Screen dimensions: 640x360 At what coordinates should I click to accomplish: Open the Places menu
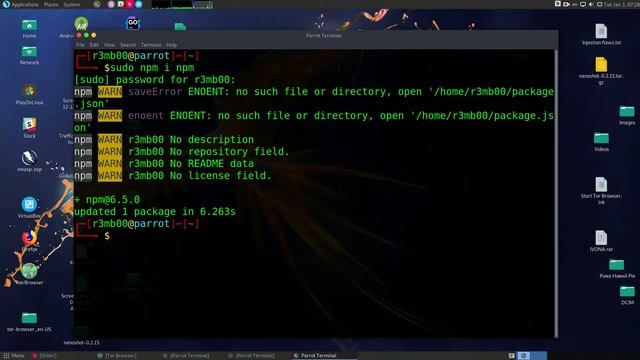pyautogui.click(x=51, y=4)
